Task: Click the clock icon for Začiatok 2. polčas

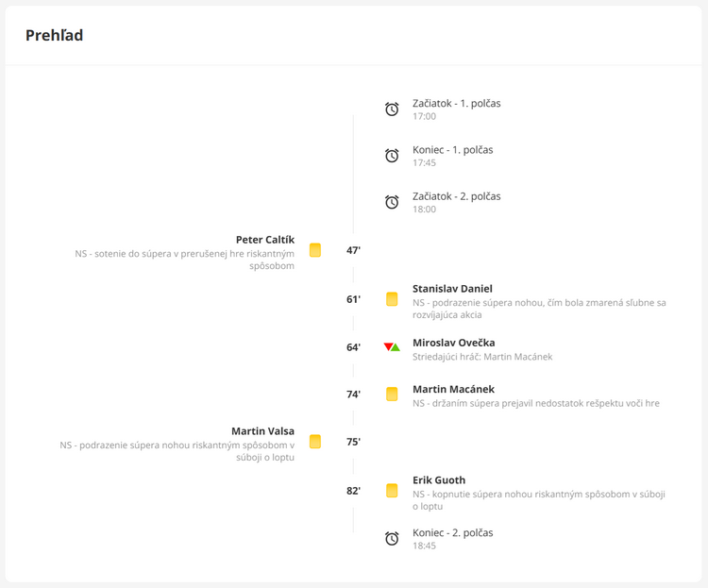Action: [x=392, y=202]
